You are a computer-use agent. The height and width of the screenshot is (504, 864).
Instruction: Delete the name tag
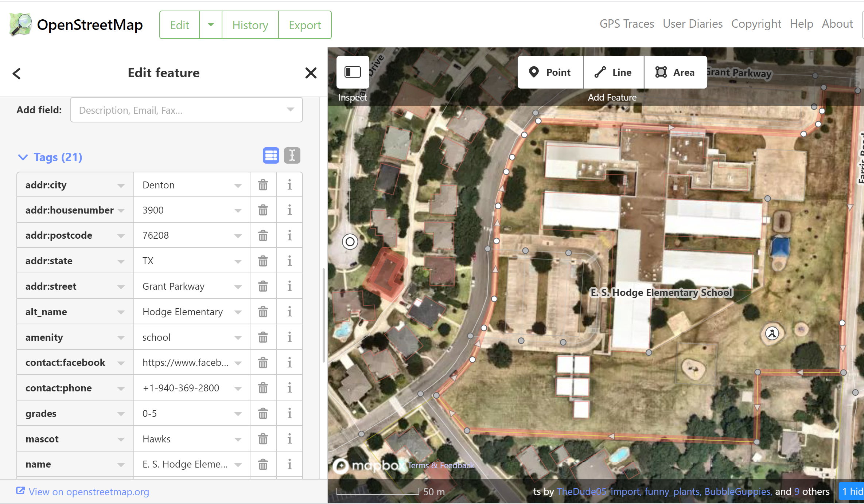pos(263,464)
